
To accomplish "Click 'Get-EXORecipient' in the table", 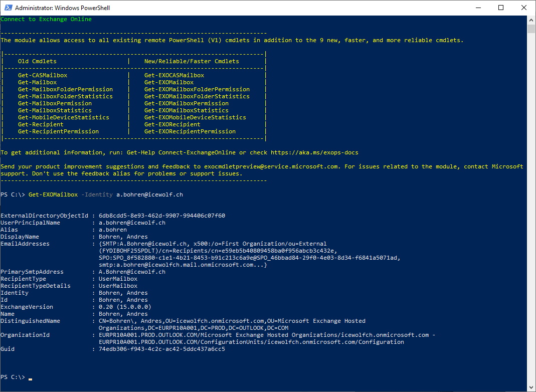I will pos(172,124).
